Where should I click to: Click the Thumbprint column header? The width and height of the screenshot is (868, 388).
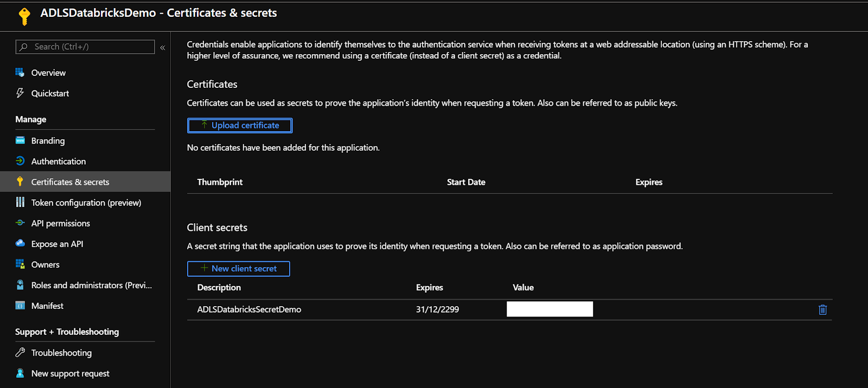tap(220, 182)
